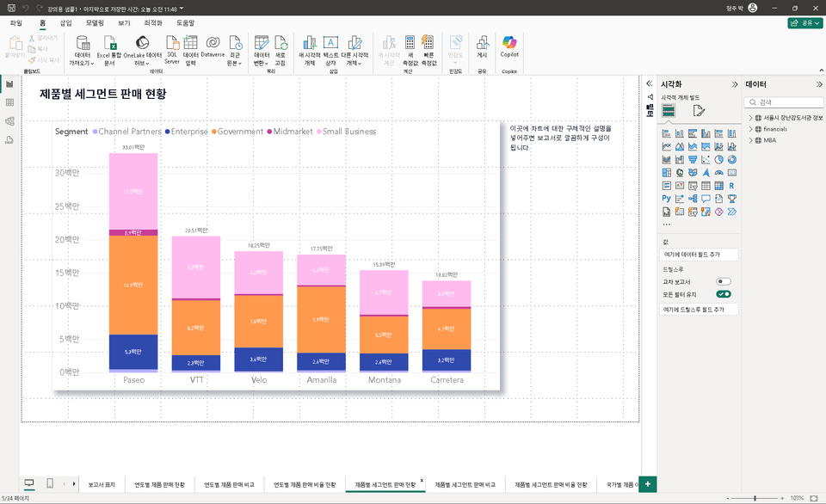826x504 pixels.
Task: Select the Q&A speech bubble visual
Action: click(706, 199)
